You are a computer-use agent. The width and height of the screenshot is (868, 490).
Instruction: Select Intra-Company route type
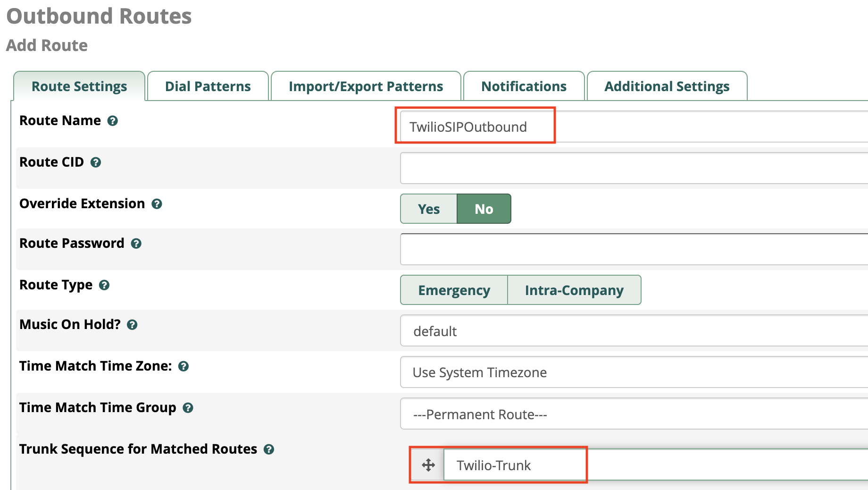[x=574, y=290]
